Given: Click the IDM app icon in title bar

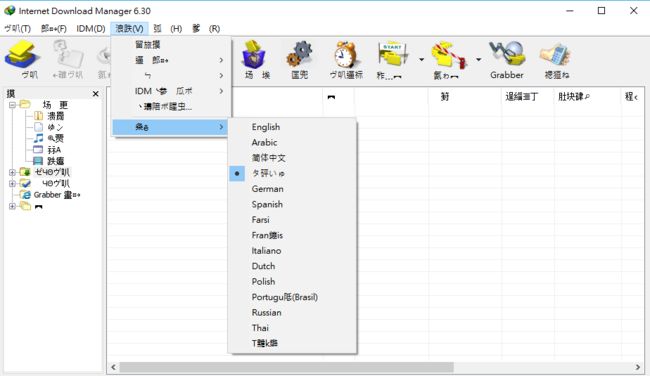Looking at the screenshot, I should [x=10, y=11].
